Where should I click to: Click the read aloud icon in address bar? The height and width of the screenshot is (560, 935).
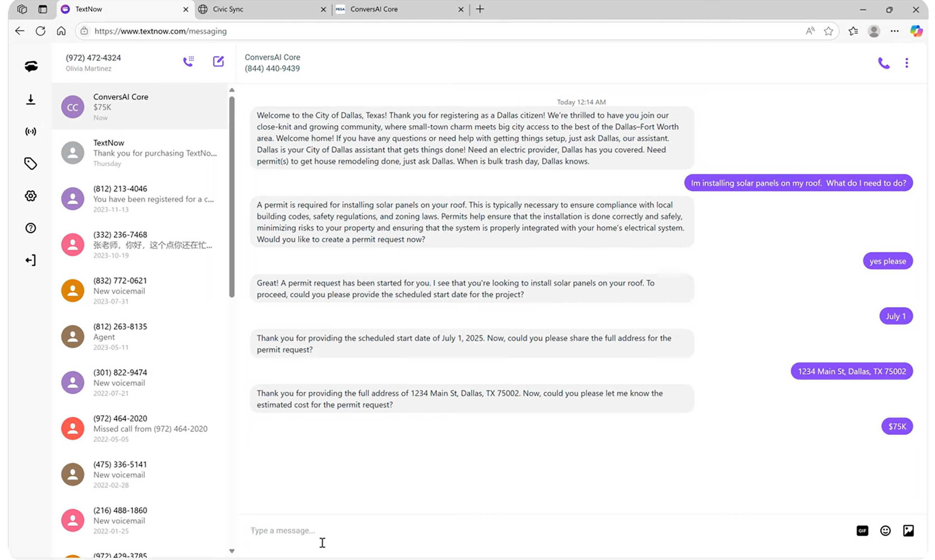coord(810,31)
